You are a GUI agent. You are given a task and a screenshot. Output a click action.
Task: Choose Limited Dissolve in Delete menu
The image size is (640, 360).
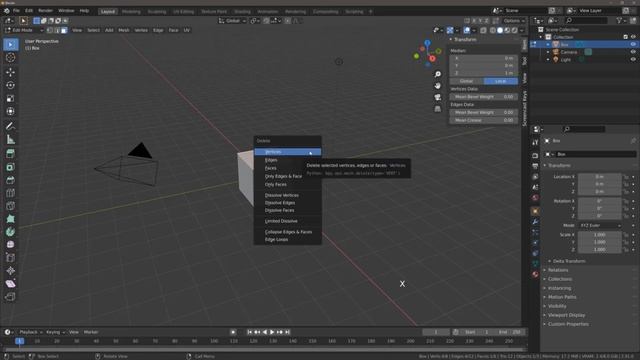tap(288, 221)
